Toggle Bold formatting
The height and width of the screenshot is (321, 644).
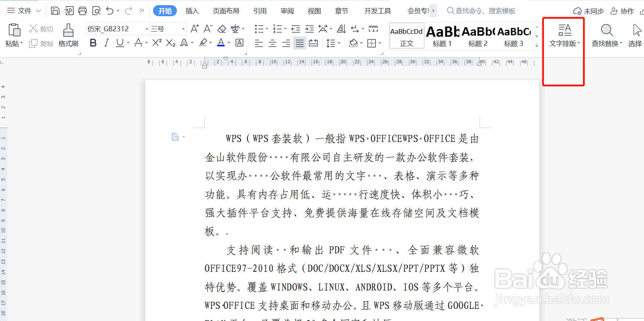93,43
